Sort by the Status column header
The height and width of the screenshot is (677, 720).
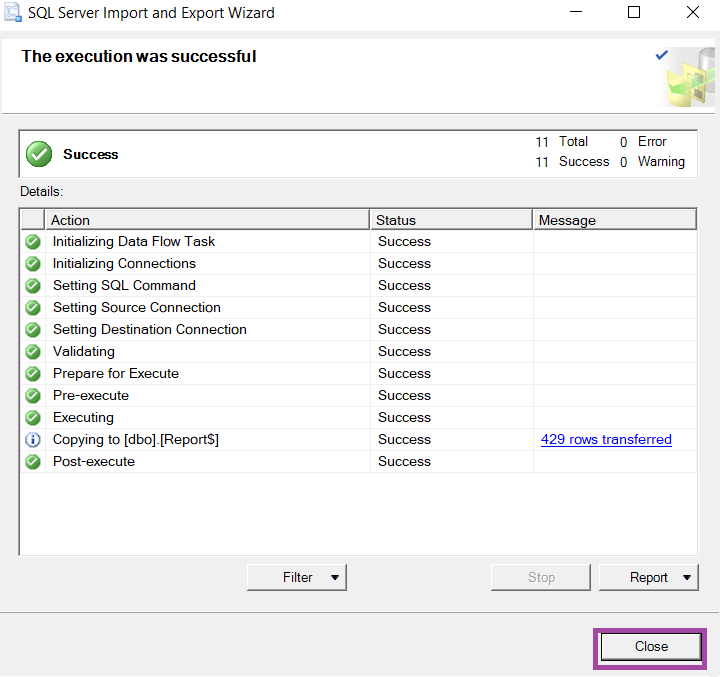point(451,220)
